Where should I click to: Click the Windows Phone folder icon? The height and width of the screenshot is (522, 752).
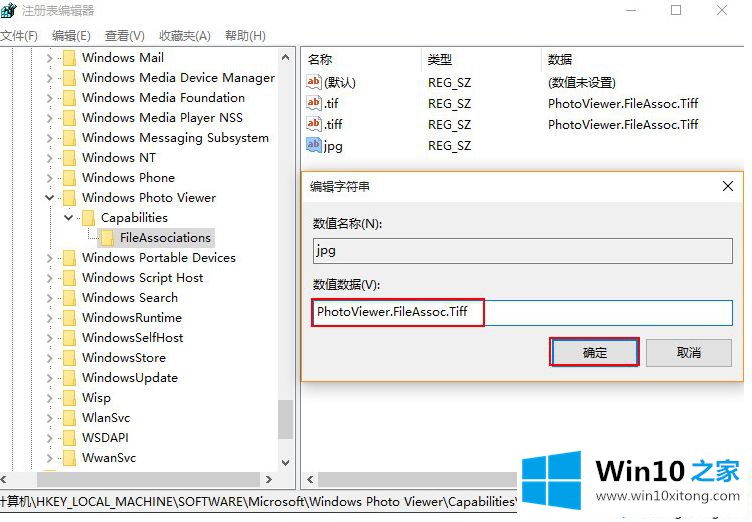tap(70, 178)
